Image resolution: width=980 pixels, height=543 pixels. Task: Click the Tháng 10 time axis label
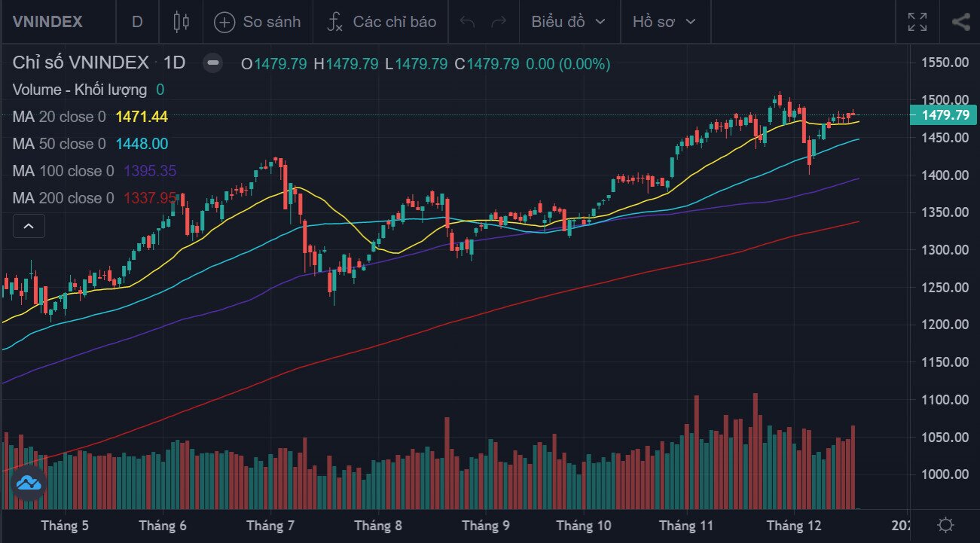[584, 526]
